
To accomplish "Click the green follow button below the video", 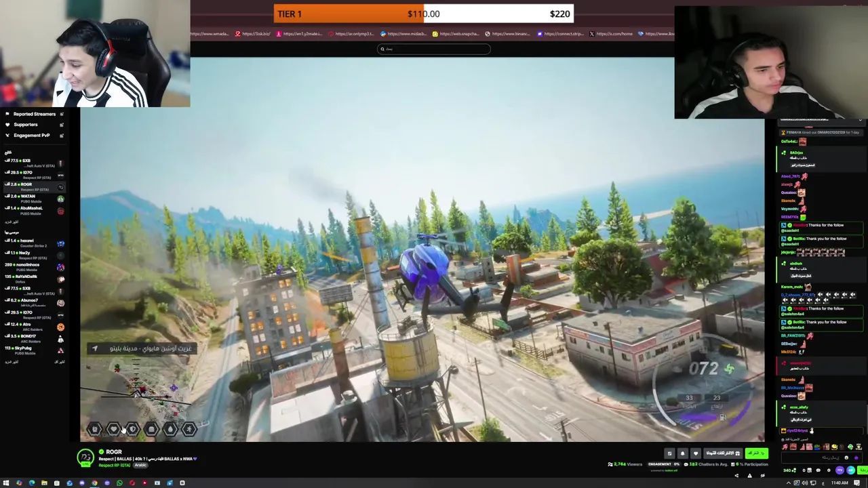I will [x=755, y=453].
